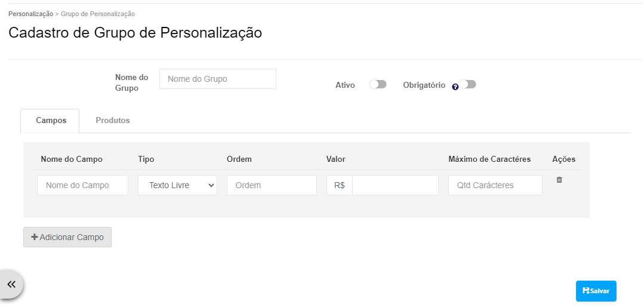This screenshot has width=644, height=307.
Task: Open the Texto Livre type dropdown
Action: [x=177, y=185]
